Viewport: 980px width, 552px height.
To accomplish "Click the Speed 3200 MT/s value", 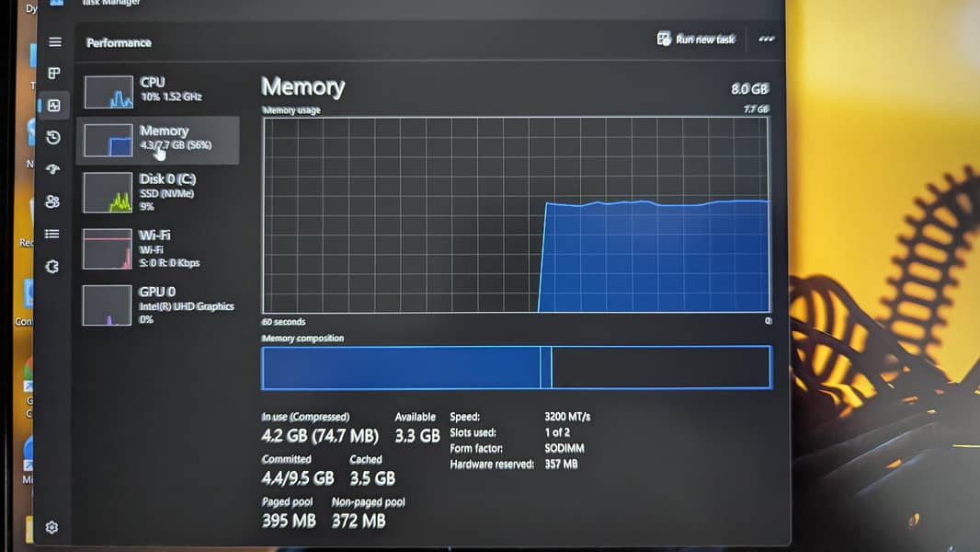I will coord(567,417).
